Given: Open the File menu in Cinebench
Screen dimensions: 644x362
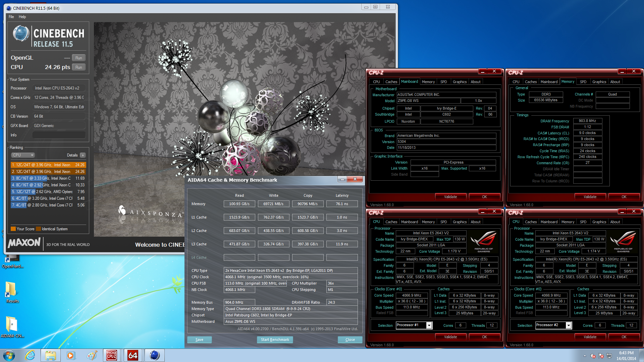Looking at the screenshot, I should coord(11,17).
